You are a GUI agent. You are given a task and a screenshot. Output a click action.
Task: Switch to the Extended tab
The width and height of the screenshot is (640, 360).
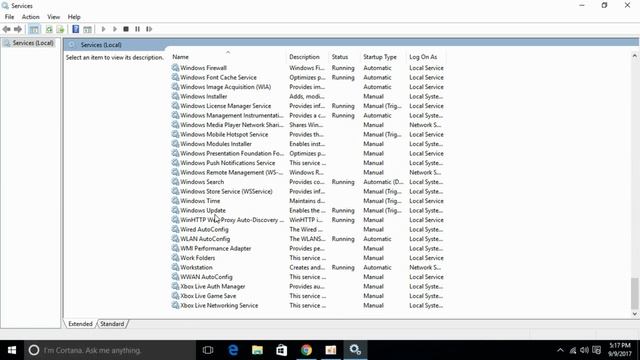[80, 324]
